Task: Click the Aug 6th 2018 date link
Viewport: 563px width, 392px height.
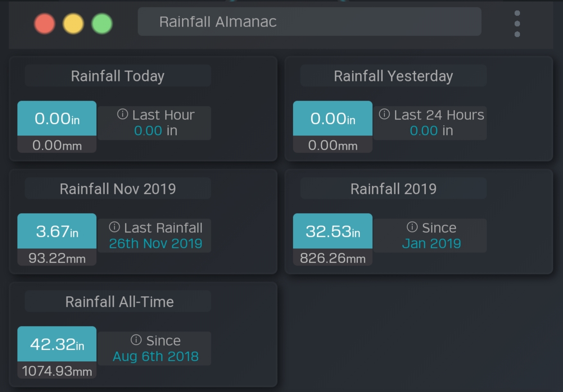Action: 156,356
